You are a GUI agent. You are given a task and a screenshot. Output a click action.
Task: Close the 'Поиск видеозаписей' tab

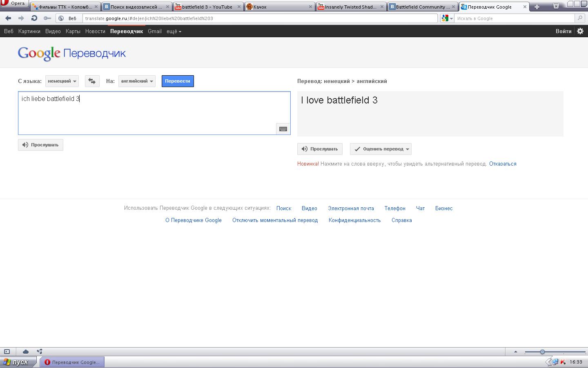pyautogui.click(x=167, y=7)
